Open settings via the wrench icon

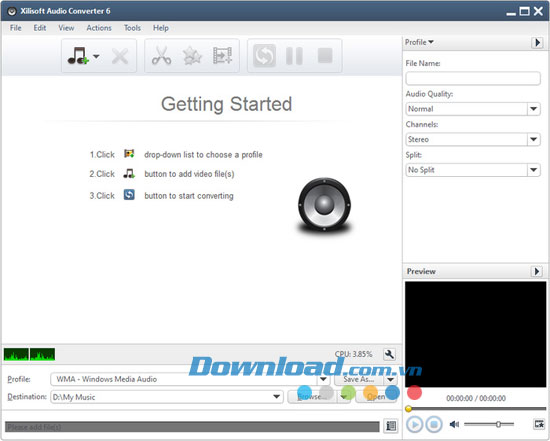pos(389,354)
